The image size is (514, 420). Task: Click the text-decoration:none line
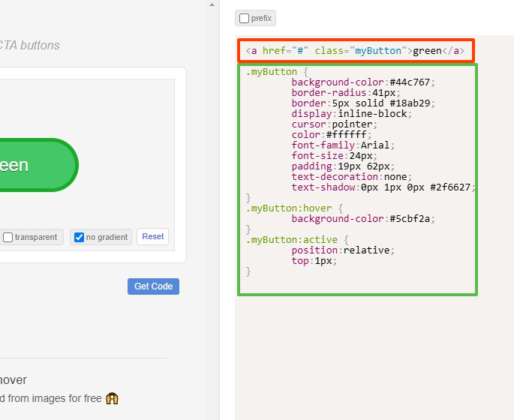tap(351, 176)
